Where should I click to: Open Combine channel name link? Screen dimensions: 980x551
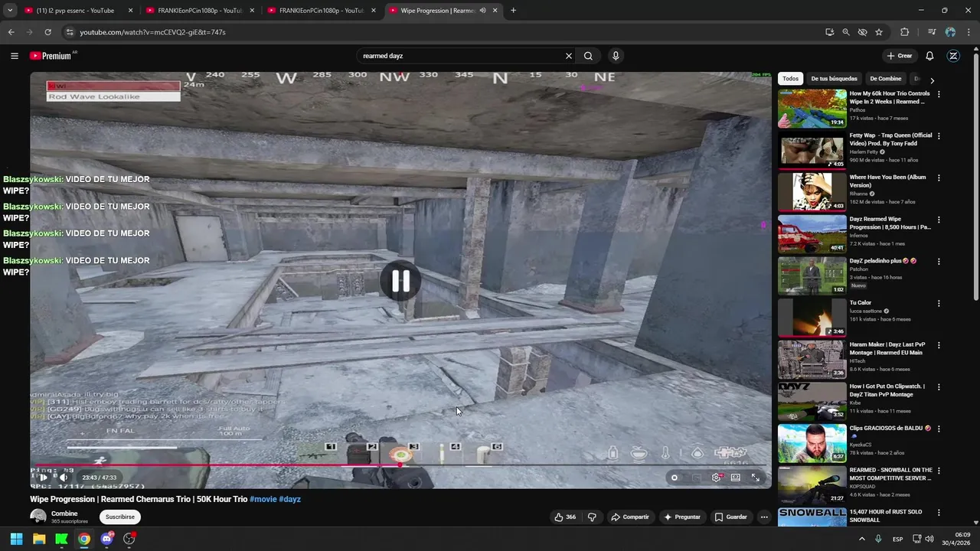click(x=64, y=514)
